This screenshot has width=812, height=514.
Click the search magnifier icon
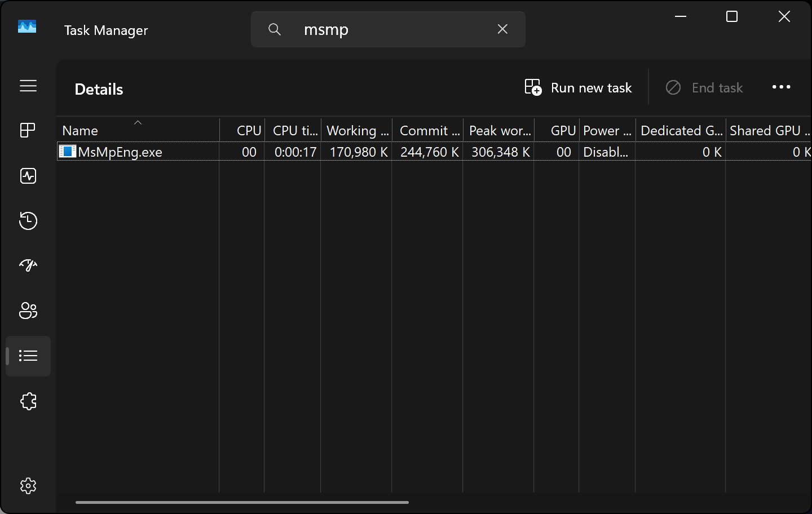[275, 29]
